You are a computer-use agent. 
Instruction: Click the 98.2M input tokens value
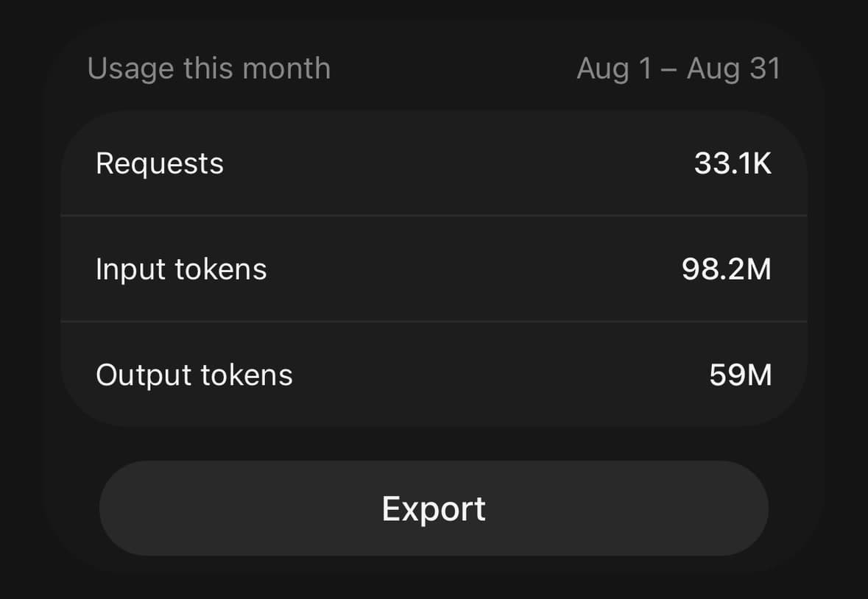(727, 269)
